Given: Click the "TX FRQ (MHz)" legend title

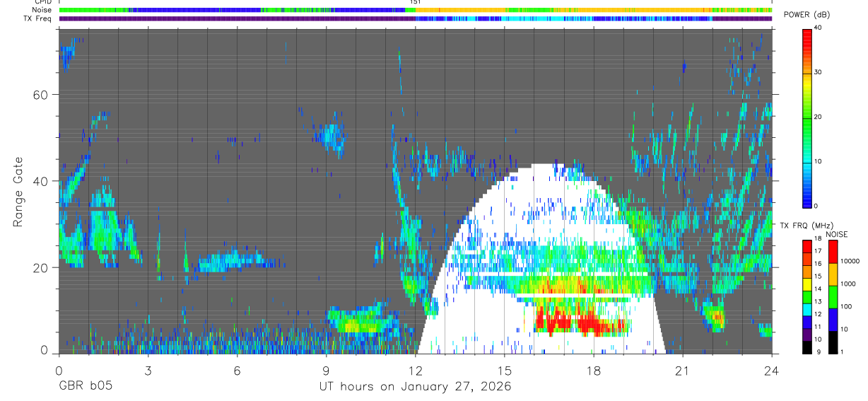Looking at the screenshot, I should [x=807, y=226].
